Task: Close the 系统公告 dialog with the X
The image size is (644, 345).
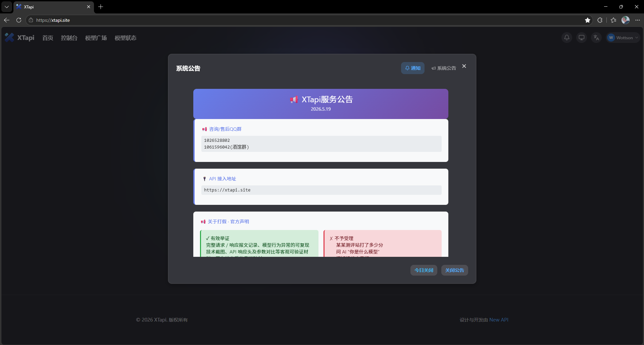Action: (464, 66)
